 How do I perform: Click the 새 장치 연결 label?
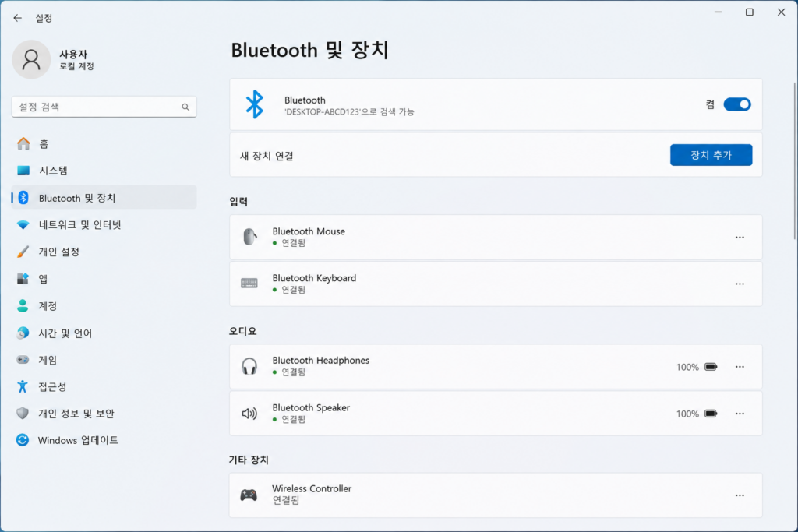267,156
